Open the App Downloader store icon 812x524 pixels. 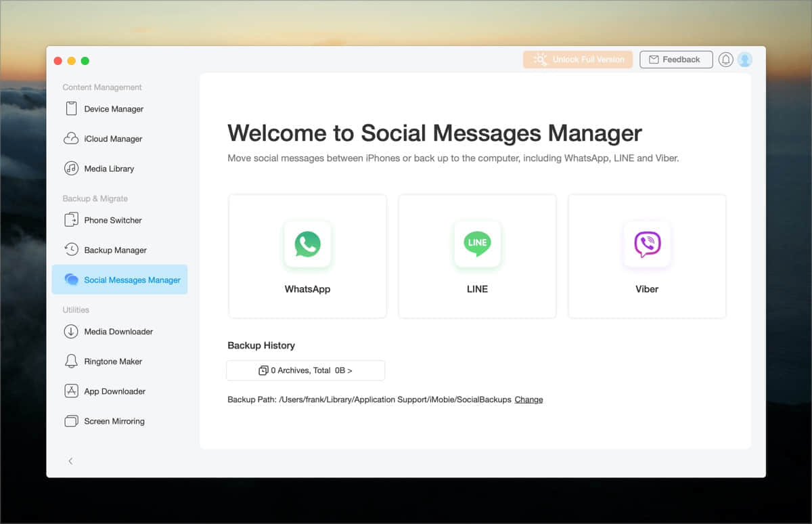[x=71, y=391]
